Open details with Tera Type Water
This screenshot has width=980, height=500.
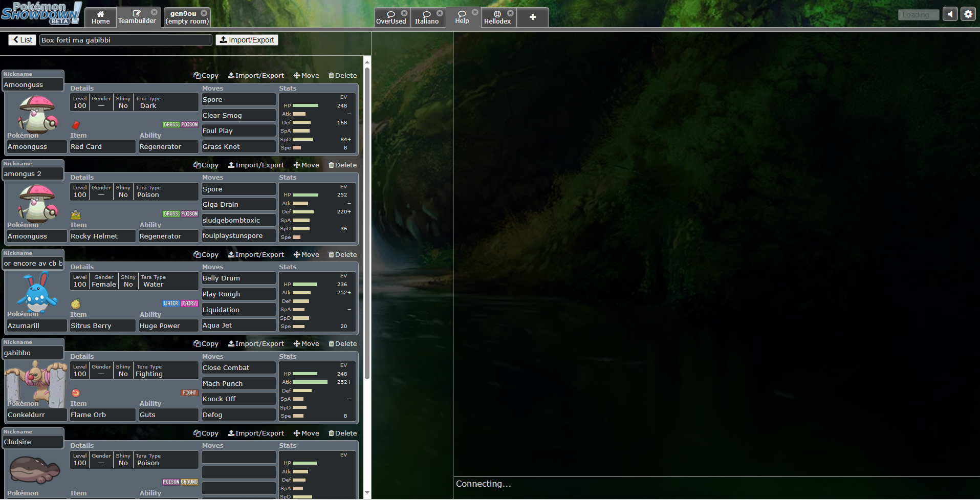(134, 281)
